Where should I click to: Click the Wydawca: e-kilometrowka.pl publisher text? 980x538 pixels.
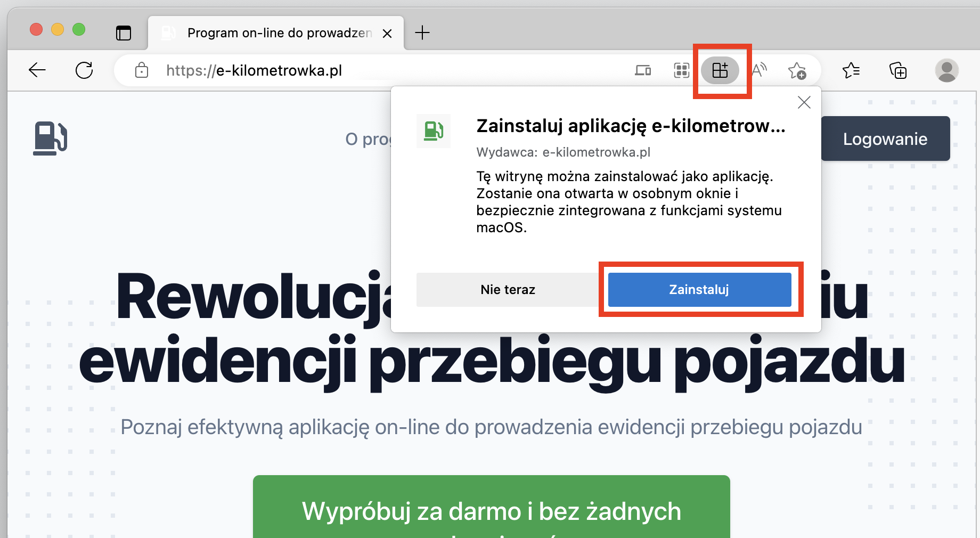[x=563, y=152]
